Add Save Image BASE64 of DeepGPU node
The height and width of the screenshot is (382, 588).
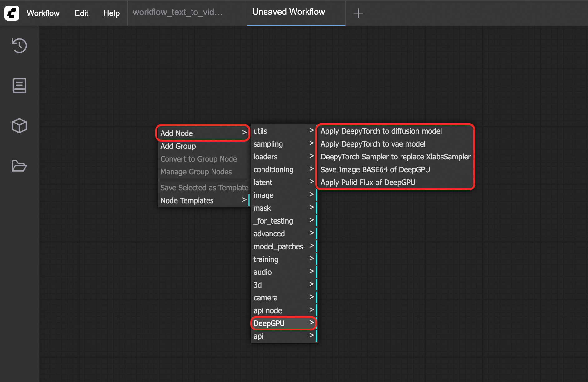pyautogui.click(x=375, y=169)
